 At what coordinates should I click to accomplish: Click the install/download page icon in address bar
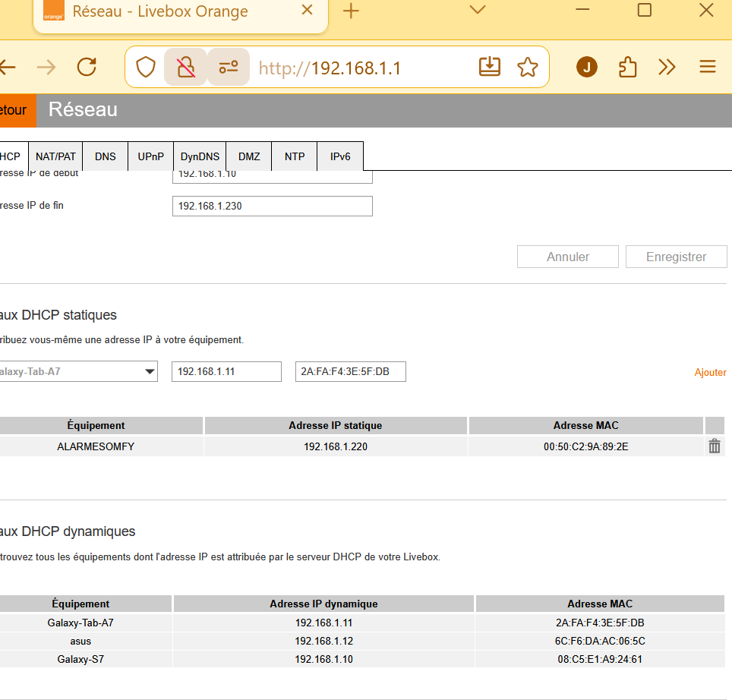(490, 68)
